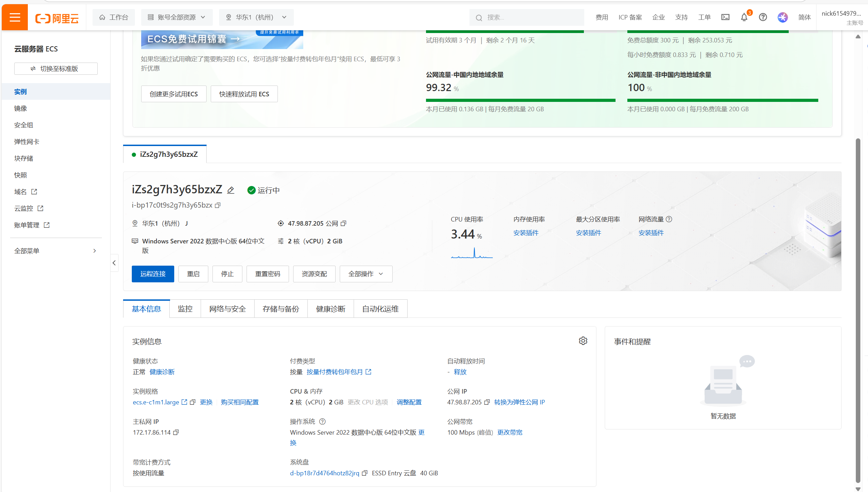The height and width of the screenshot is (492, 868).
Task: Open 费用 in top bar
Action: click(x=602, y=17)
